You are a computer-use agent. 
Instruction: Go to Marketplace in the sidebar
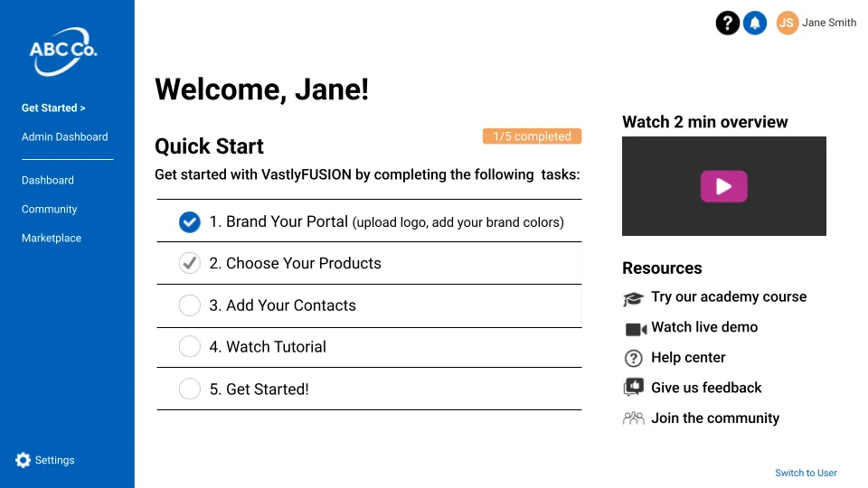(52, 238)
